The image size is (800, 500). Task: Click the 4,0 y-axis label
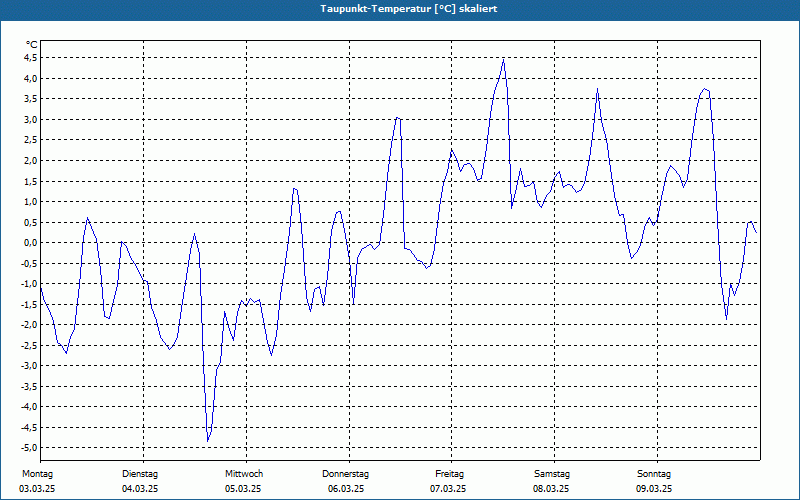click(x=30, y=78)
